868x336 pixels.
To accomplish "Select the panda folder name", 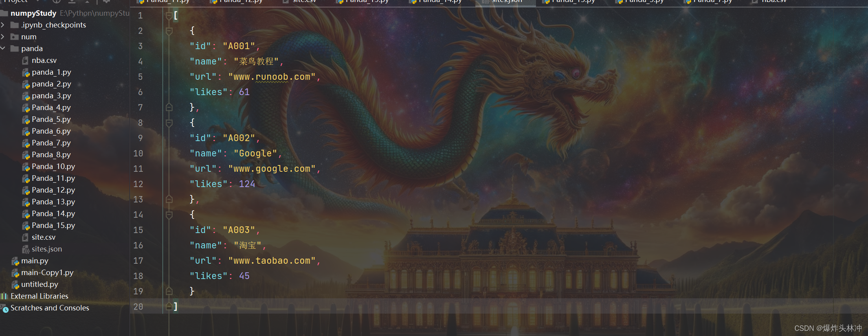I will pyautogui.click(x=32, y=49).
